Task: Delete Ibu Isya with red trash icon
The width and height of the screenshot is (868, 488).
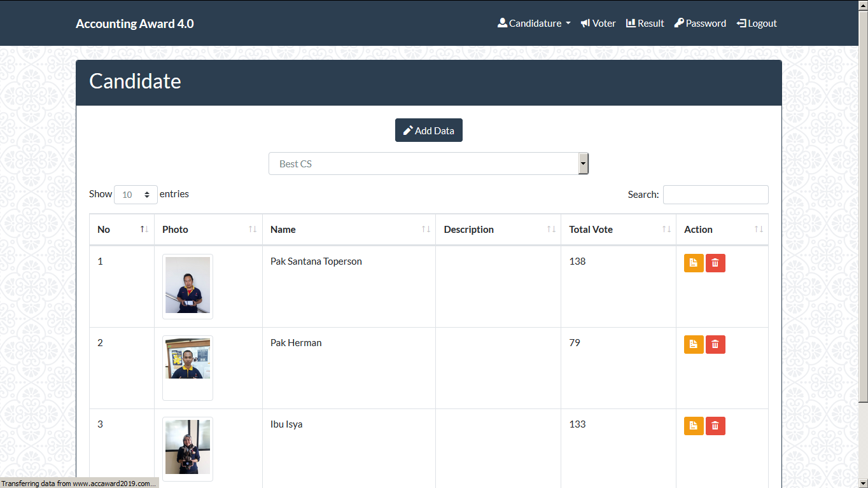Action: 715,426
